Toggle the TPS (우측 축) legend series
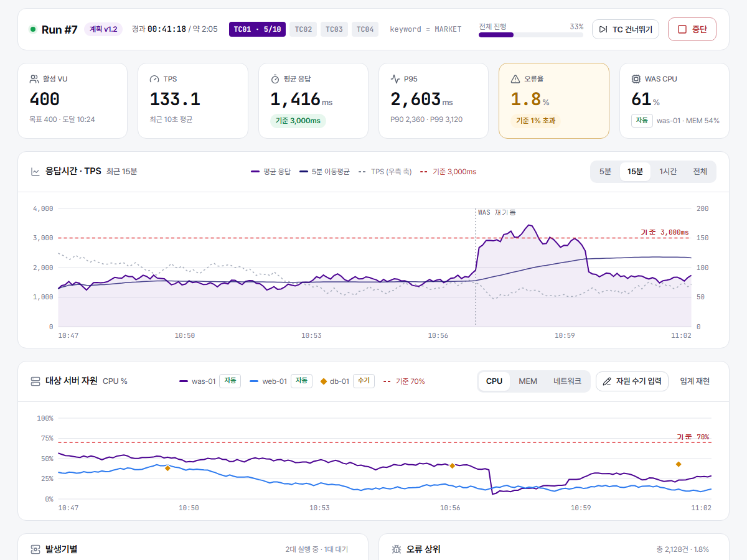 click(x=385, y=171)
